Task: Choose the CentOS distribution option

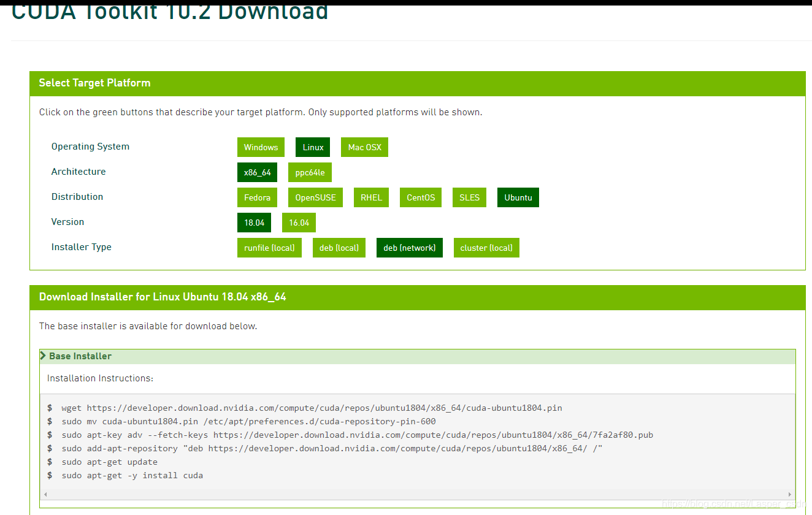Action: [x=421, y=197]
